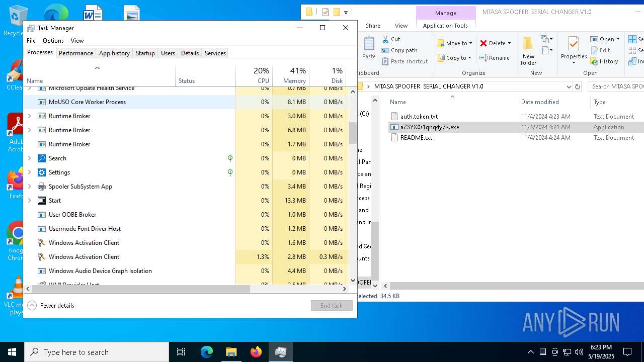This screenshot has height=362, width=644.
Task: Open Explorer View ribbon tab
Action: 401,26
